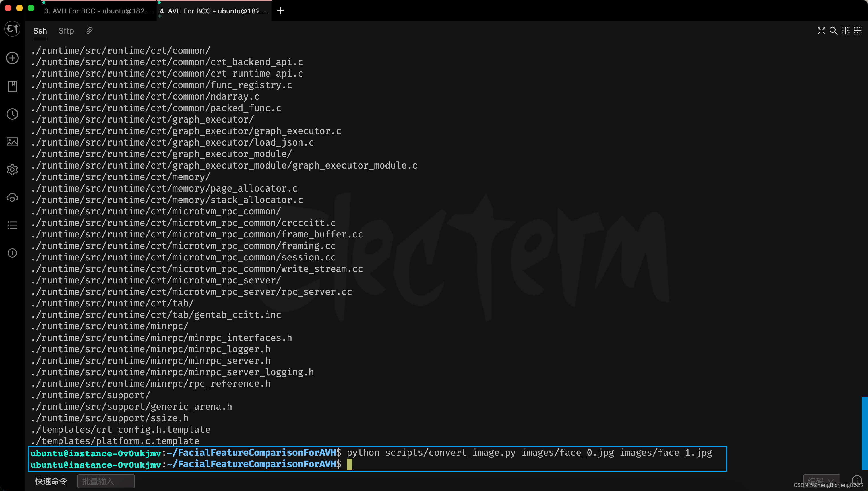The height and width of the screenshot is (491, 868).
Task: Add a new tab with plus
Action: (x=280, y=11)
